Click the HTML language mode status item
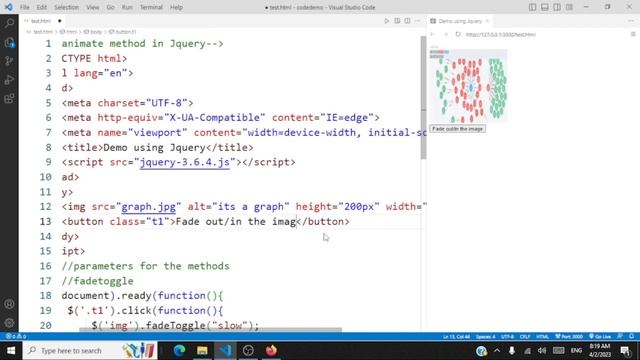Viewport: 640px width, 360px height. tap(542, 337)
